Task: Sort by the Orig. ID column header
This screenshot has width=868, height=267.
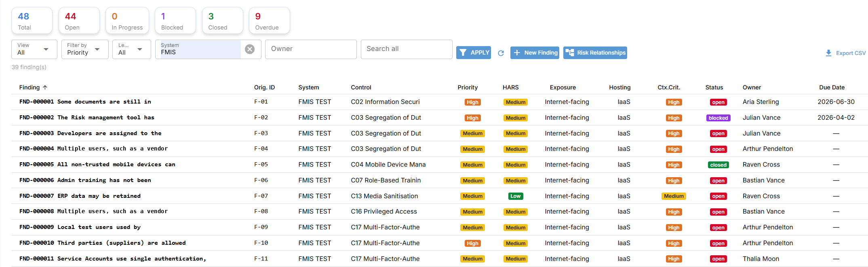Action: (x=264, y=87)
